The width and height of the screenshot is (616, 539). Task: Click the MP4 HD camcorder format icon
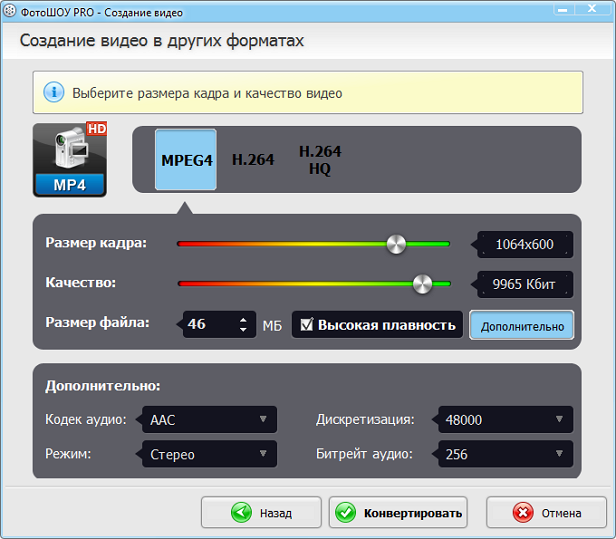pyautogui.click(x=70, y=160)
